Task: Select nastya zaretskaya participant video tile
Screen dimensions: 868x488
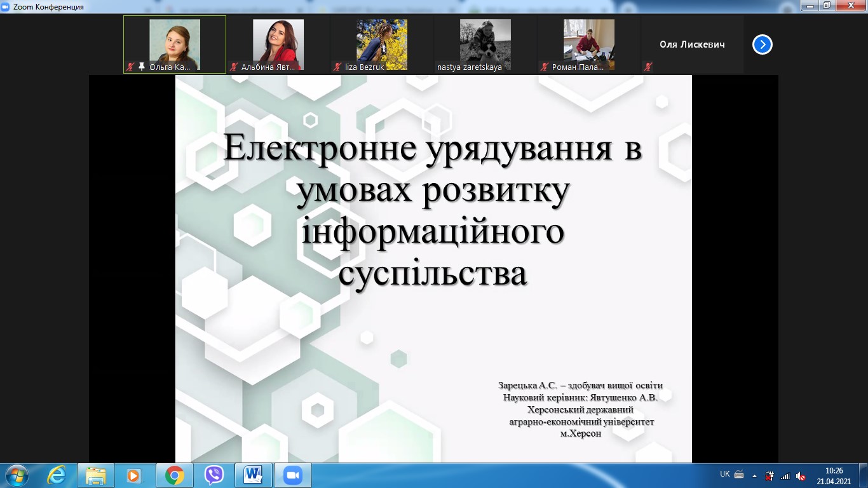Action: 485,44
